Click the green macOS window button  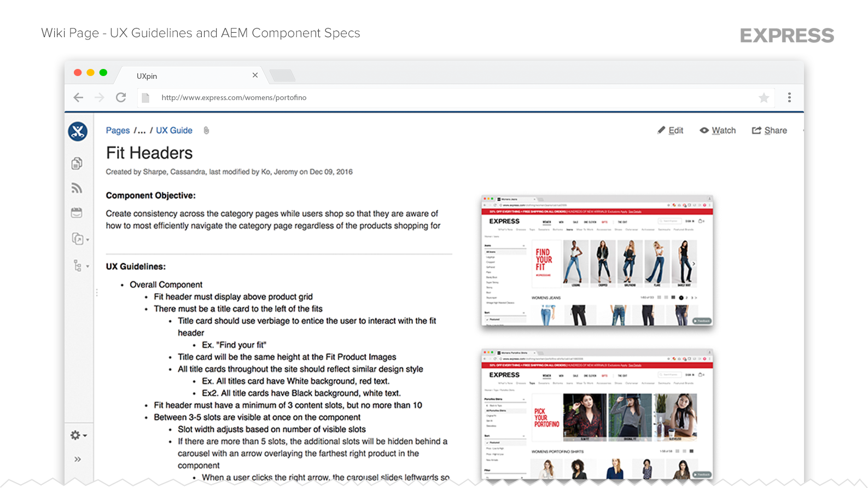click(x=103, y=73)
